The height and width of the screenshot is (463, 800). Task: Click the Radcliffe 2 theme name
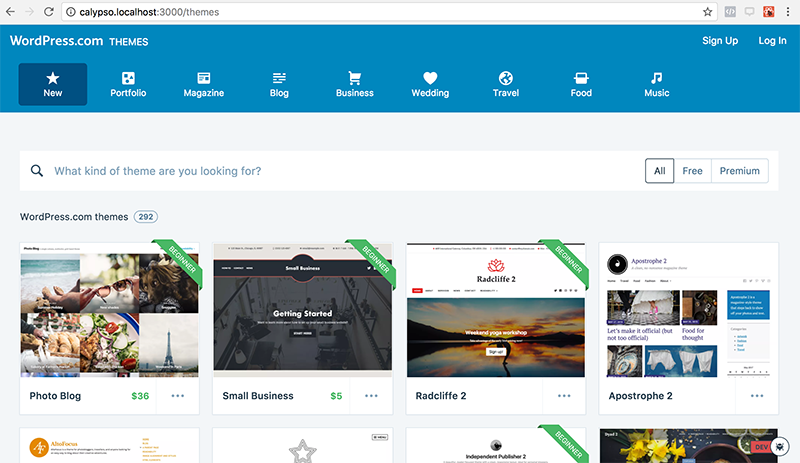point(441,396)
